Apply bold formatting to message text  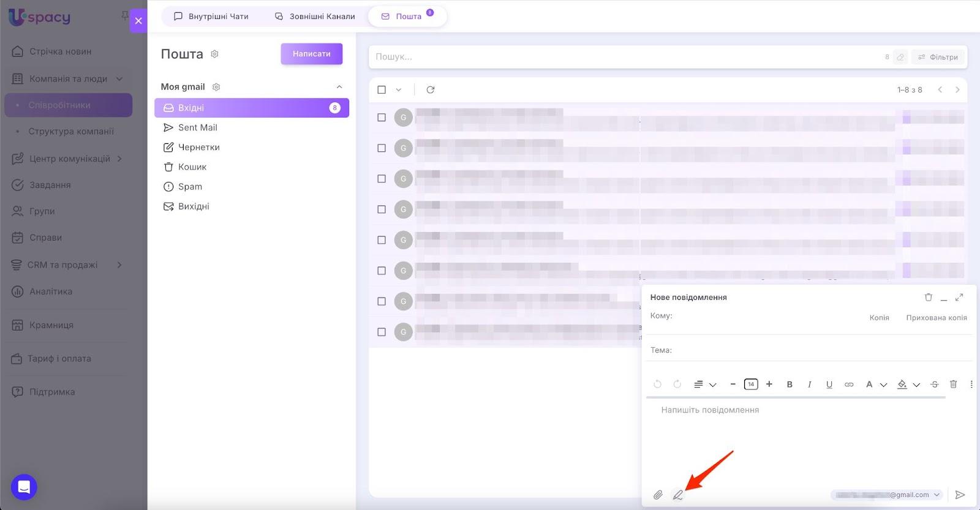(790, 384)
